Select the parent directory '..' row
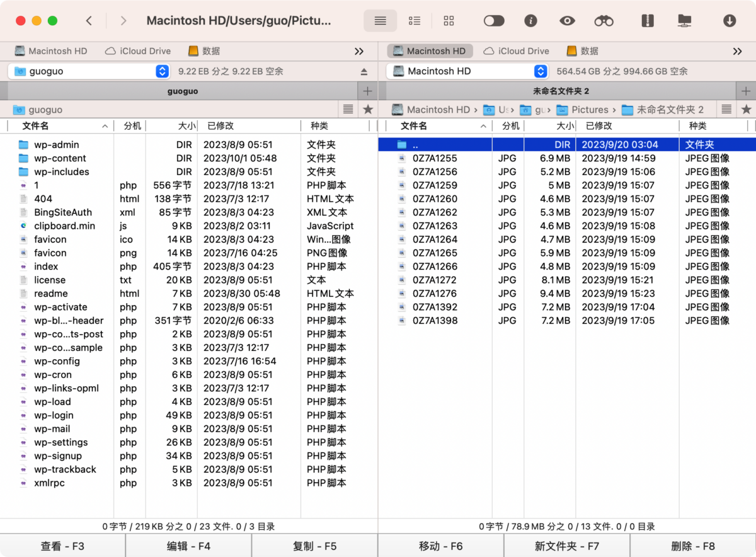The width and height of the screenshot is (756, 557). click(x=567, y=145)
